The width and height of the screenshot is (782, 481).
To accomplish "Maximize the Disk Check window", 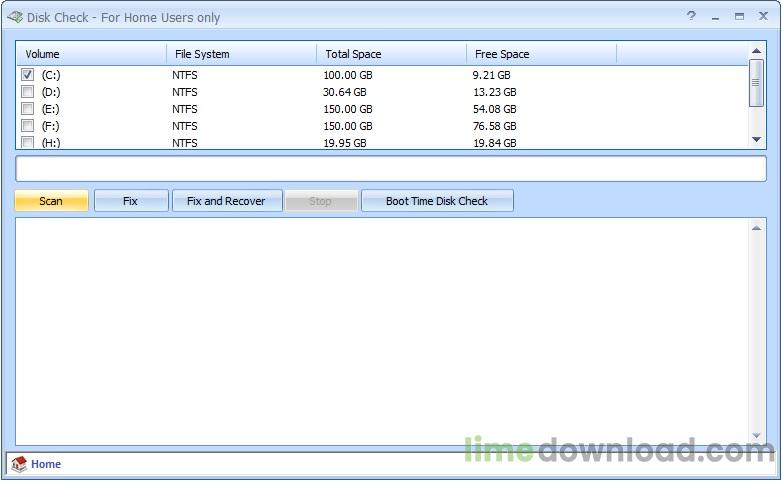I will (x=739, y=17).
